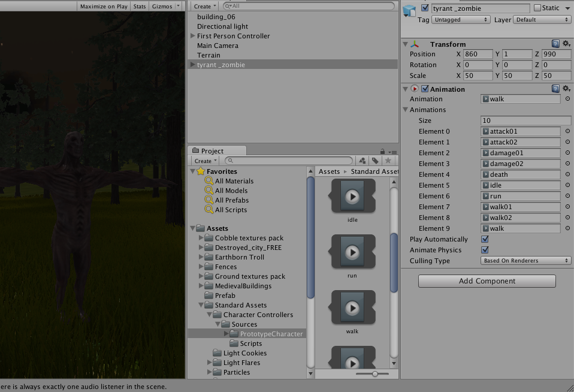The width and height of the screenshot is (574, 392).
Task: Click the cube icon beside tyrant _zombie name
Action: click(409, 8)
